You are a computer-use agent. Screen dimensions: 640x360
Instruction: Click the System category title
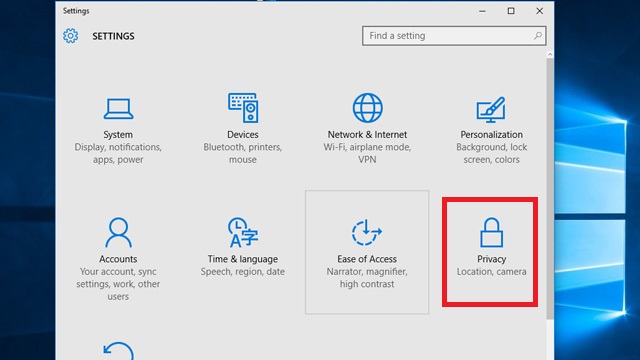click(118, 135)
